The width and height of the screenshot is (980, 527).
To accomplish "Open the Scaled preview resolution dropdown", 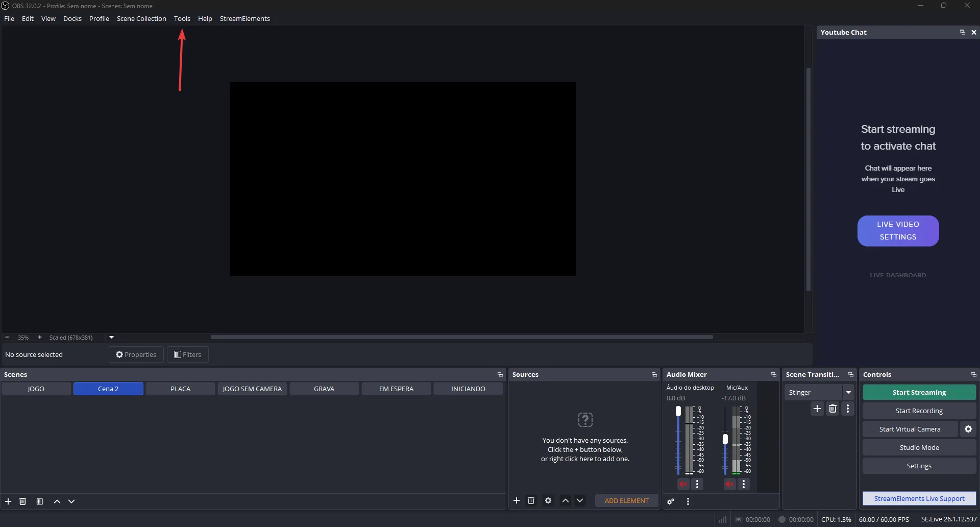I will tap(111, 337).
